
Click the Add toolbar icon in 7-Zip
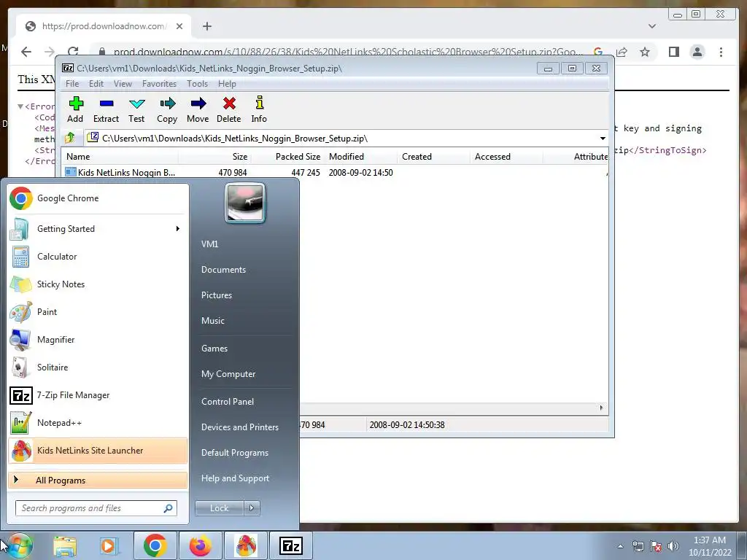(75, 109)
